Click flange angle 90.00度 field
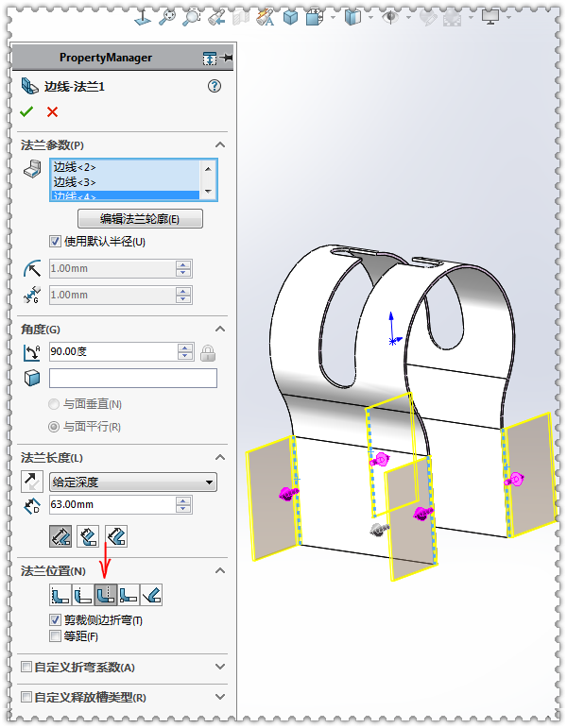 (x=113, y=351)
